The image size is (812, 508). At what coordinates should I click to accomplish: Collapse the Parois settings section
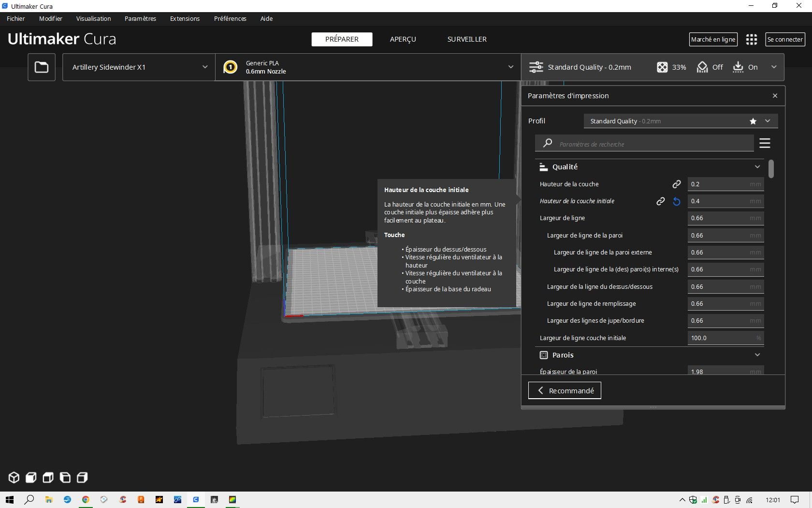[757, 355]
